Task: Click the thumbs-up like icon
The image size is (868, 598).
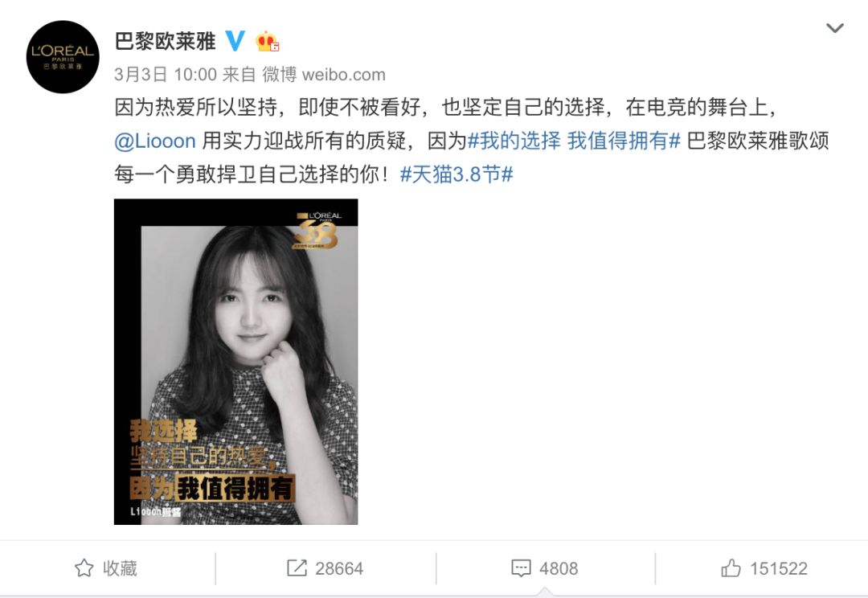Action: [x=731, y=568]
